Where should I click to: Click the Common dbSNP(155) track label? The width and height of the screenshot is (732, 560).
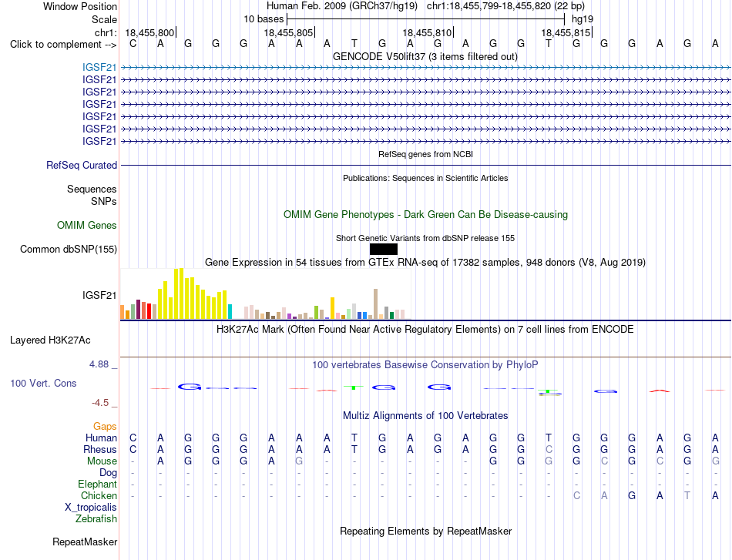(x=69, y=250)
